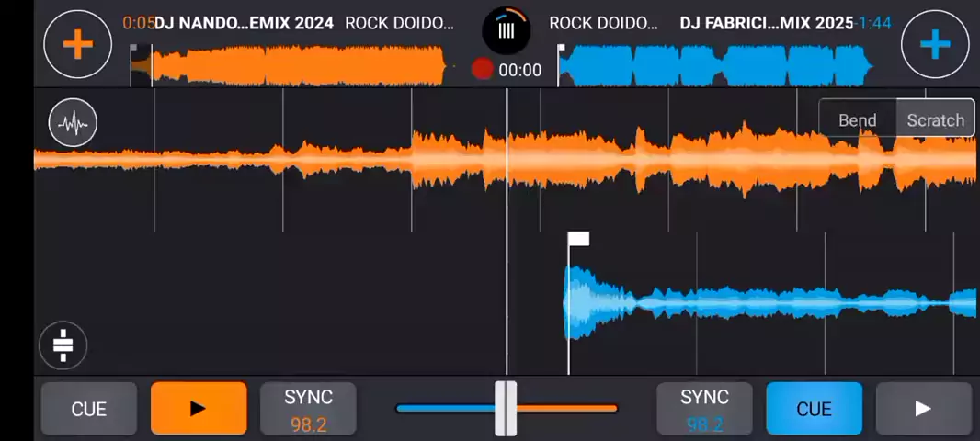Image resolution: width=980 pixels, height=441 pixels.
Task: Start recording with the red record button
Action: [x=482, y=69]
